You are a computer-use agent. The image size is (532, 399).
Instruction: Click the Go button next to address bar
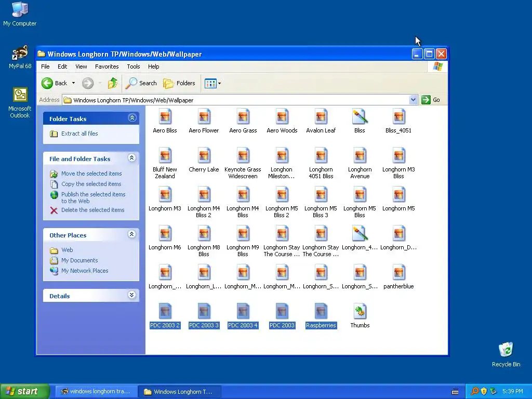[x=431, y=100]
